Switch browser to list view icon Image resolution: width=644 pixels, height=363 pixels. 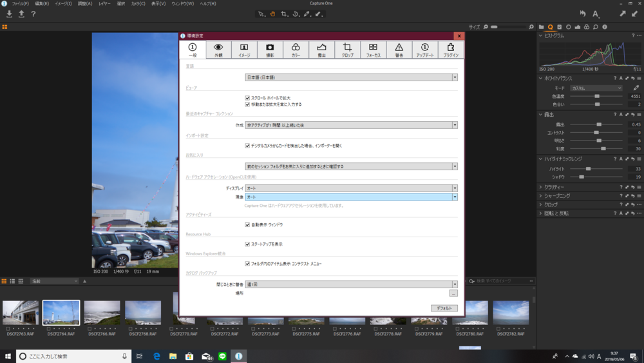(12, 281)
